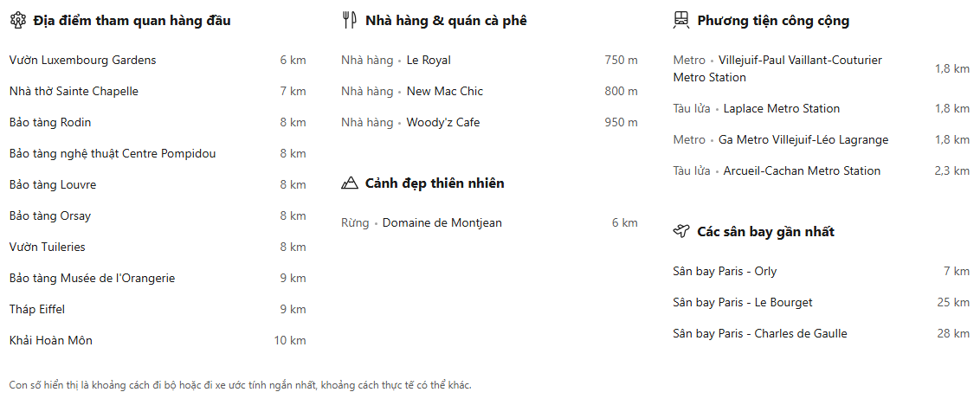Viewport: 980px width, 405px height.
Task: Click Nhà hàng & quán cà phê heading
Action: pyautogui.click(x=446, y=21)
